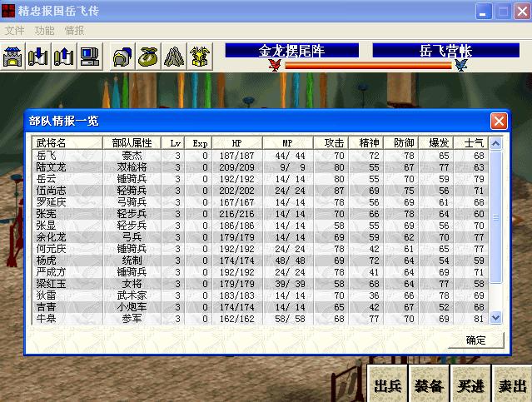Click the 装备 button
The width and height of the screenshot is (532, 402).
pos(429,385)
